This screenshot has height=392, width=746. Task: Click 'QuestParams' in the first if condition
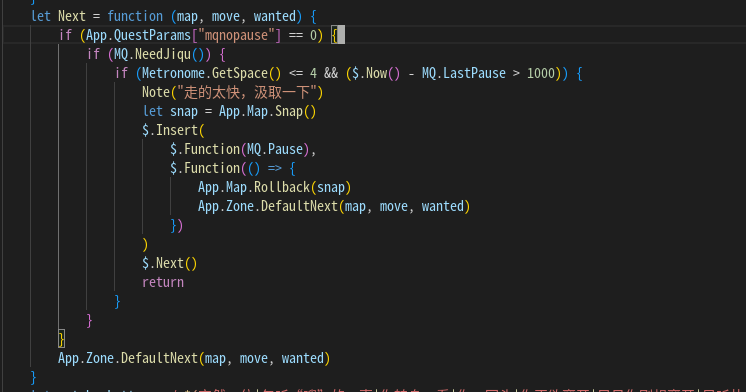[x=152, y=35]
